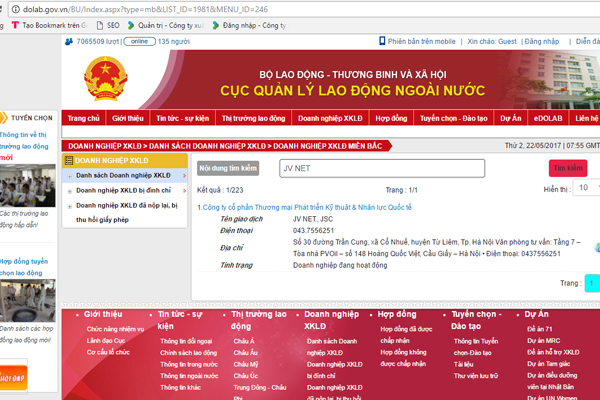Open classroom workers thumbnail in sidebar
This screenshot has width=600, height=400.
(28, 186)
